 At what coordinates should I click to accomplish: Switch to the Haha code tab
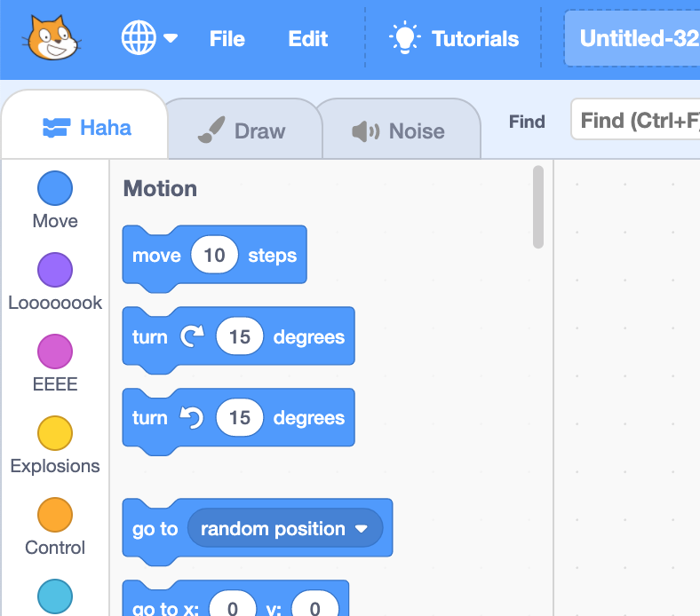tap(86, 129)
